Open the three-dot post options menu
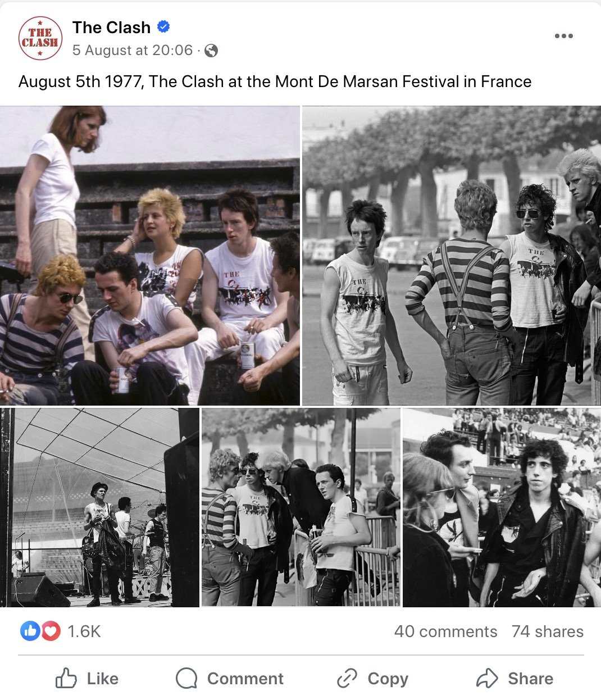The width and height of the screenshot is (601, 700). pos(563,36)
